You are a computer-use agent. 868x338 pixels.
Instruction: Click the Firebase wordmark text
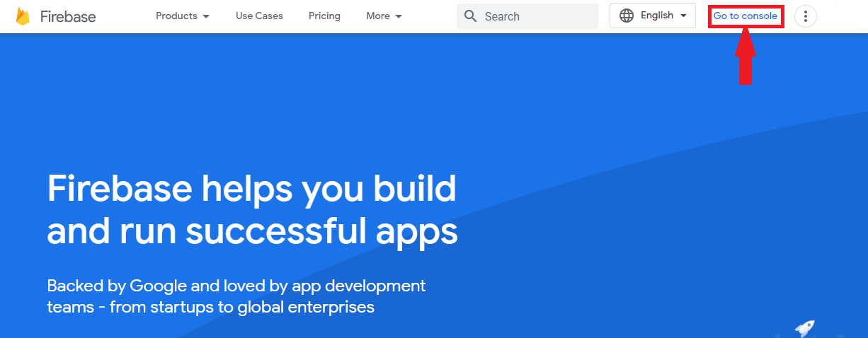tap(68, 16)
